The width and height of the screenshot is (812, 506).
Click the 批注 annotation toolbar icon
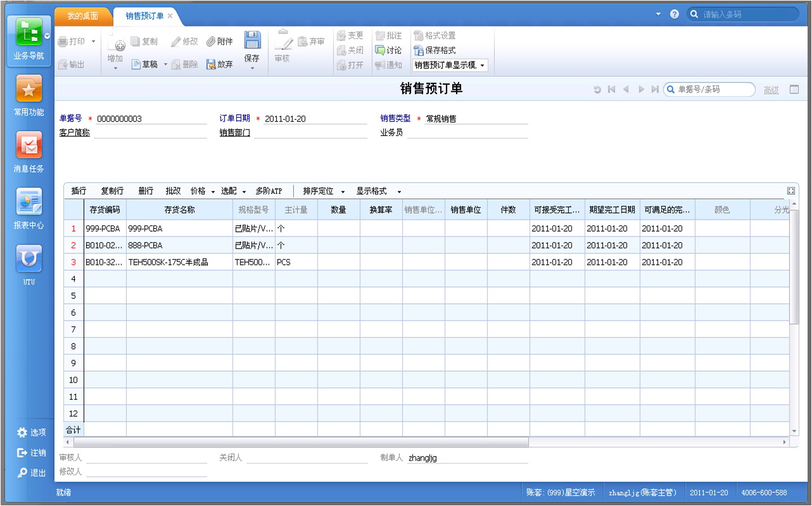(380, 36)
